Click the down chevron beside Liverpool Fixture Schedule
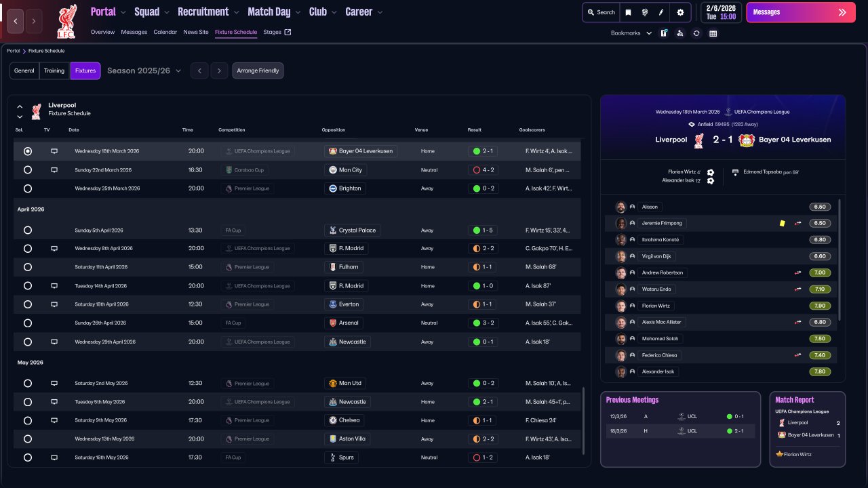This screenshot has width=868, height=488. coord(20,117)
